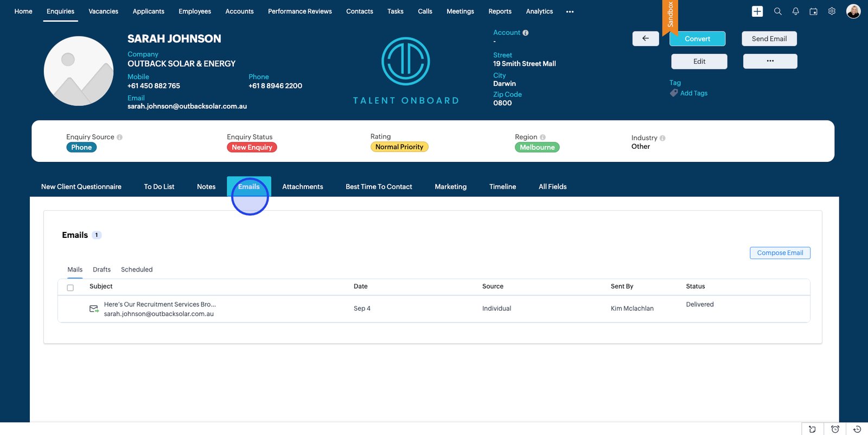Open the alarm clock reminders icon
The image size is (868, 435).
[x=835, y=429]
